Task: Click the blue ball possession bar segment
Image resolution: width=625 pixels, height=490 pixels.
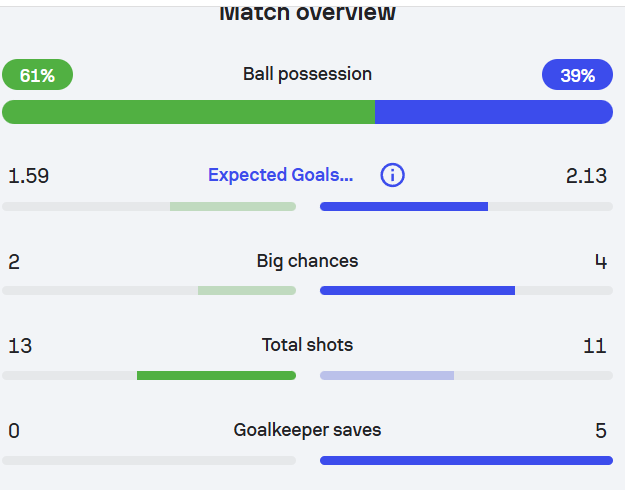Action: point(494,112)
